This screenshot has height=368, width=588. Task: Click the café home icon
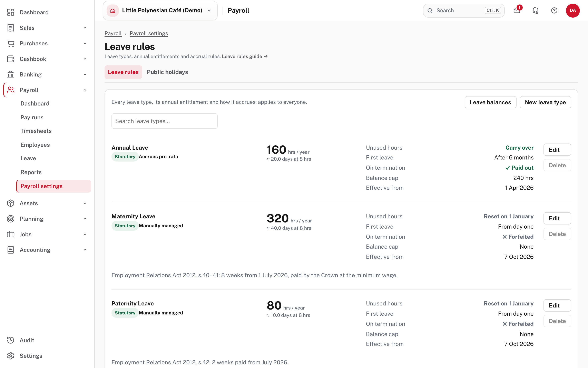112,10
